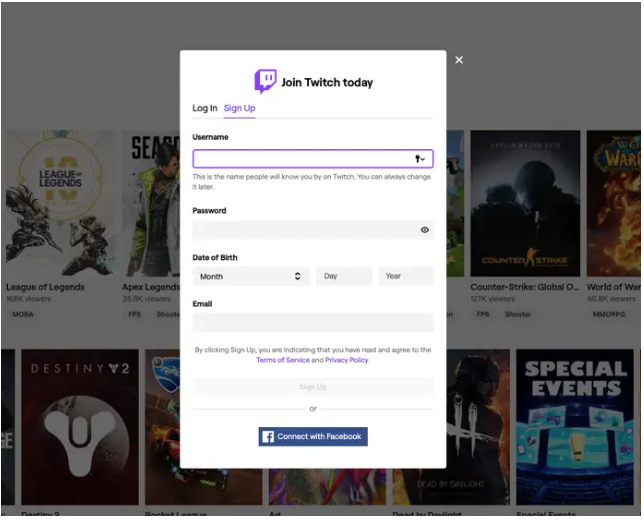This screenshot has height=520, width=644.
Task: Open Special Events cover thumbnail
Action: click(575, 427)
